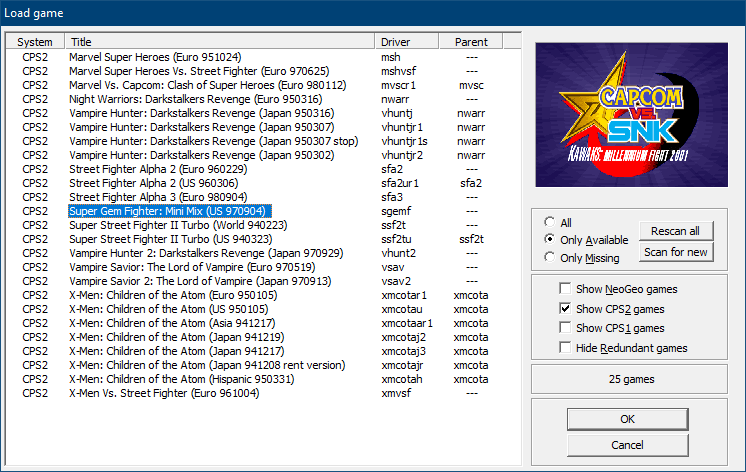Choose the Only Available filter option
This screenshot has height=472, width=746.
[x=548, y=240]
